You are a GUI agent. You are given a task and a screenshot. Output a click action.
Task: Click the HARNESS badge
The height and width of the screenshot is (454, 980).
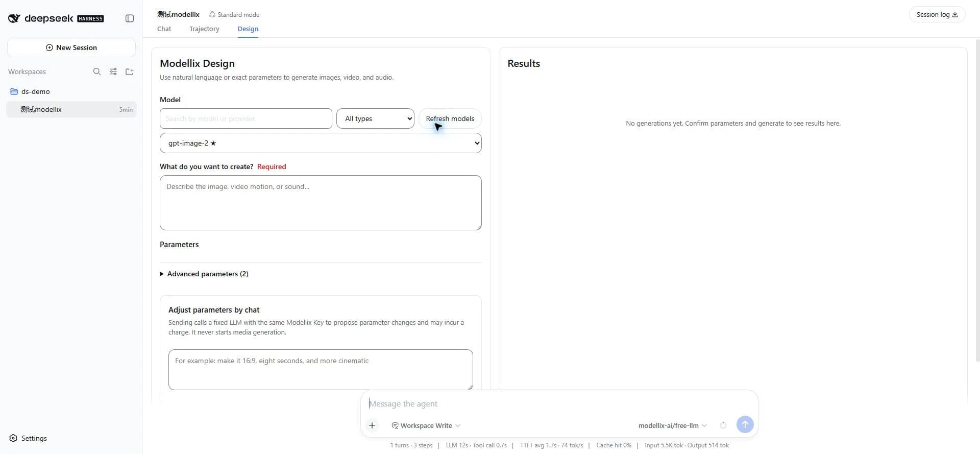coord(90,19)
